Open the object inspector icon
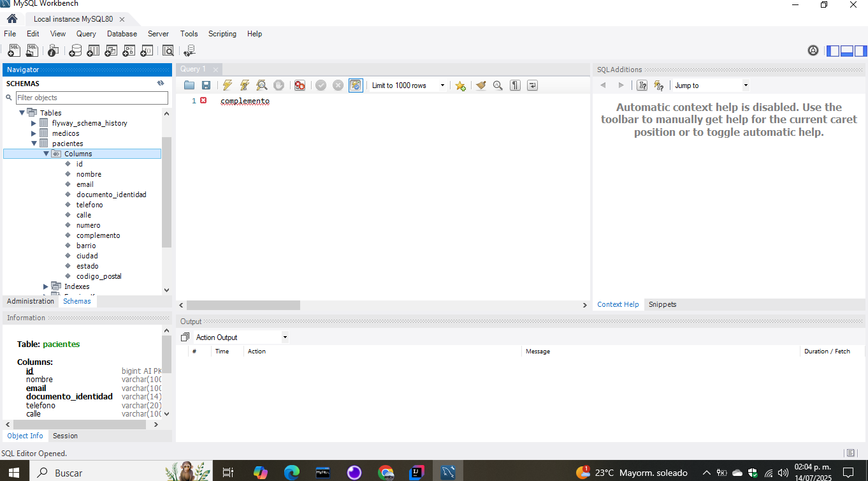 (x=54, y=50)
